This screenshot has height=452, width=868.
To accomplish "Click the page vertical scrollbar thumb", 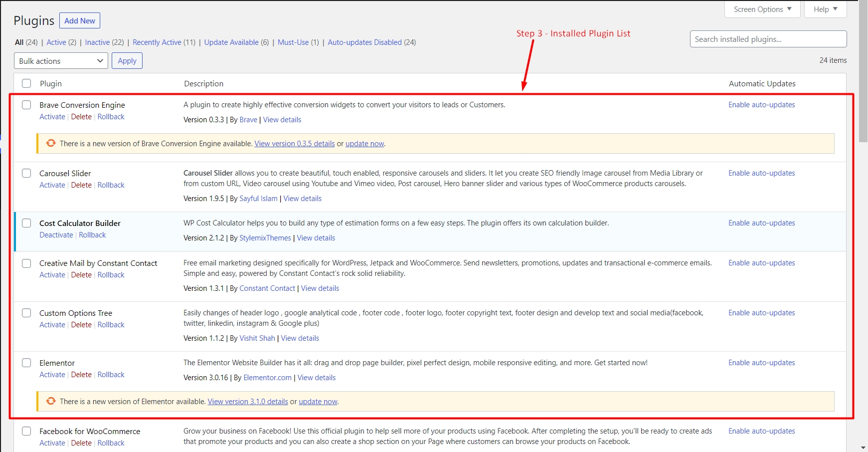I will pyautogui.click(x=863, y=72).
